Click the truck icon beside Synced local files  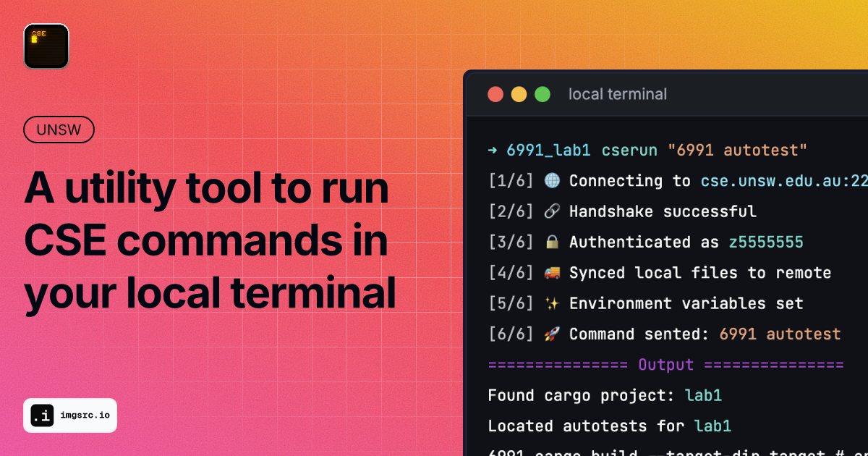[x=551, y=272]
